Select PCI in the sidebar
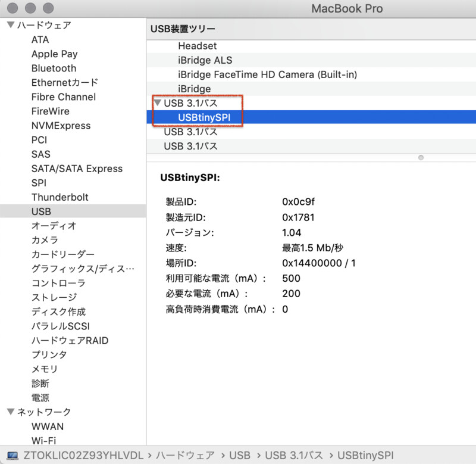Viewport: 476px width, 464px height. click(39, 140)
